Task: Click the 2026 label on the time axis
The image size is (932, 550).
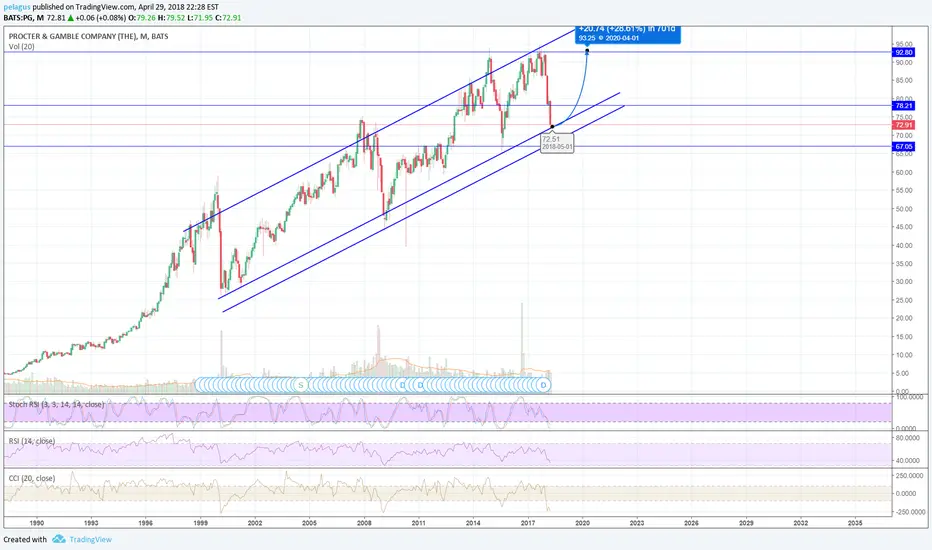Action: (x=691, y=523)
